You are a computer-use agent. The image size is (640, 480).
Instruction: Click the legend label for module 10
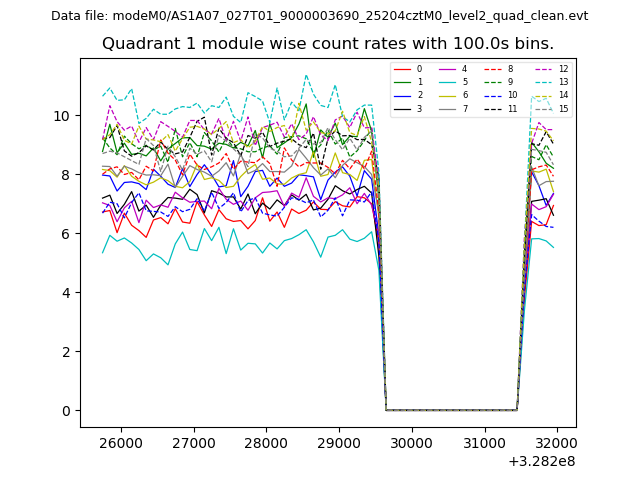pyautogui.click(x=512, y=95)
